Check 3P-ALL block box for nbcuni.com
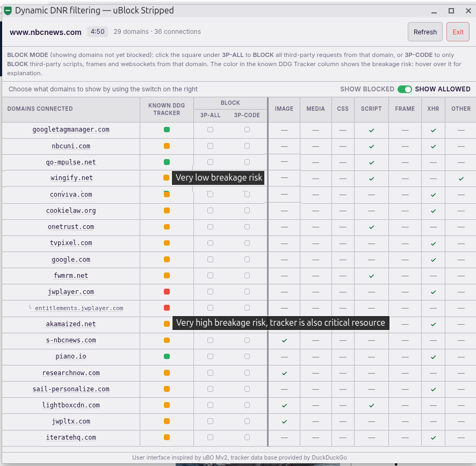Viewport: 476px width, 466px height. pyautogui.click(x=211, y=146)
